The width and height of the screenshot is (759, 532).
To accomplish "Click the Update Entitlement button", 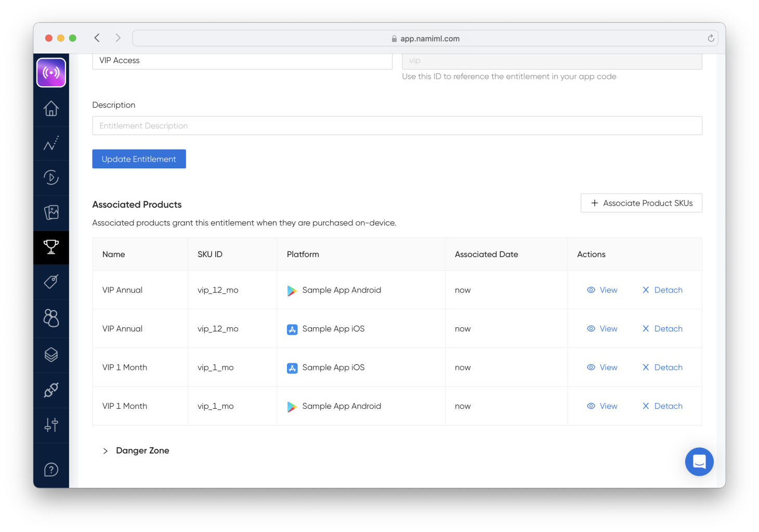I will point(139,159).
